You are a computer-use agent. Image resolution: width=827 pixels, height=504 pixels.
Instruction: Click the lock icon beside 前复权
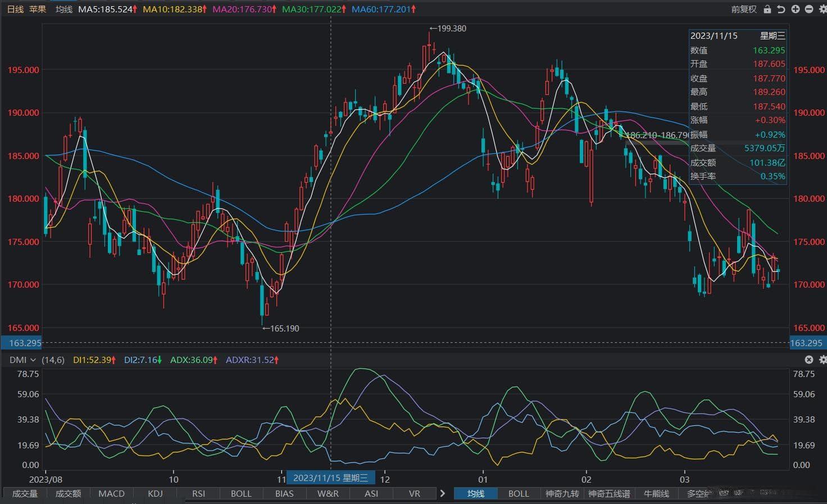[767, 10]
